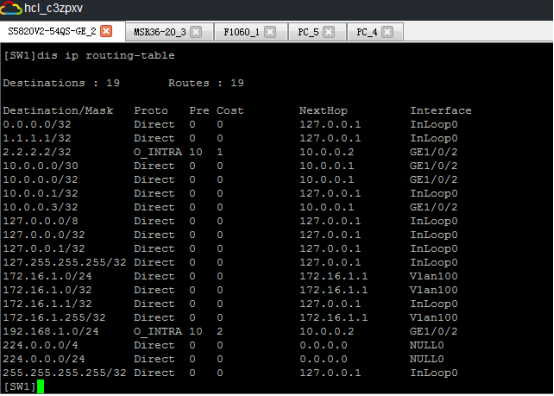The image size is (554, 396).
Task: Close the F1060_1 tab
Action: [270, 32]
